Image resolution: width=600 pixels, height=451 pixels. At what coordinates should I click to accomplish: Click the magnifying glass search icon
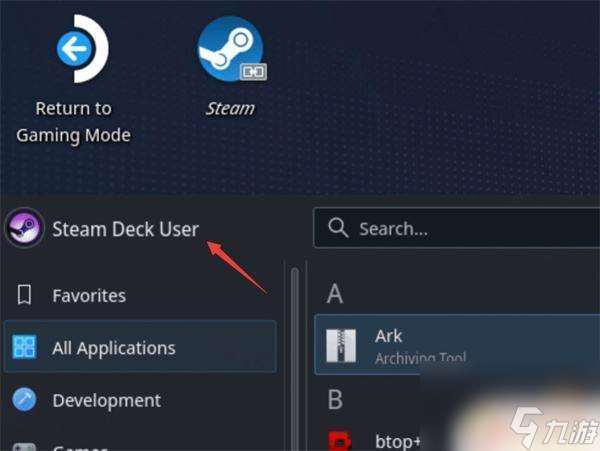[x=338, y=228]
